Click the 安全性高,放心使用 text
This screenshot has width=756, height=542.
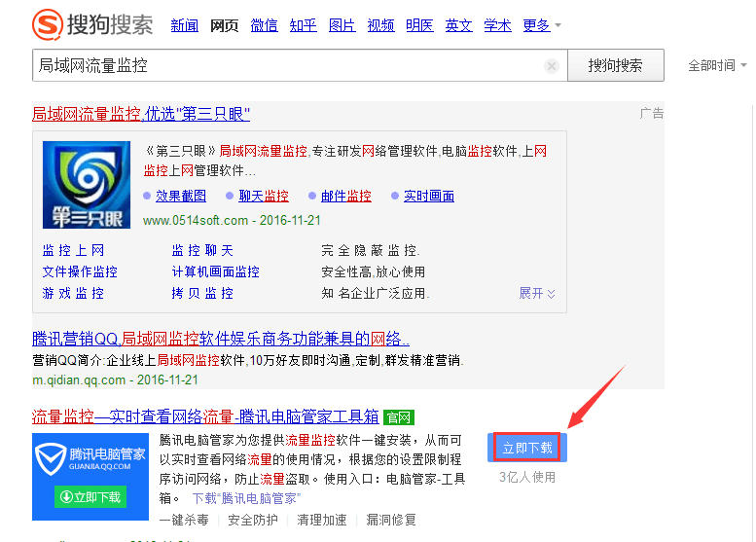point(374,271)
